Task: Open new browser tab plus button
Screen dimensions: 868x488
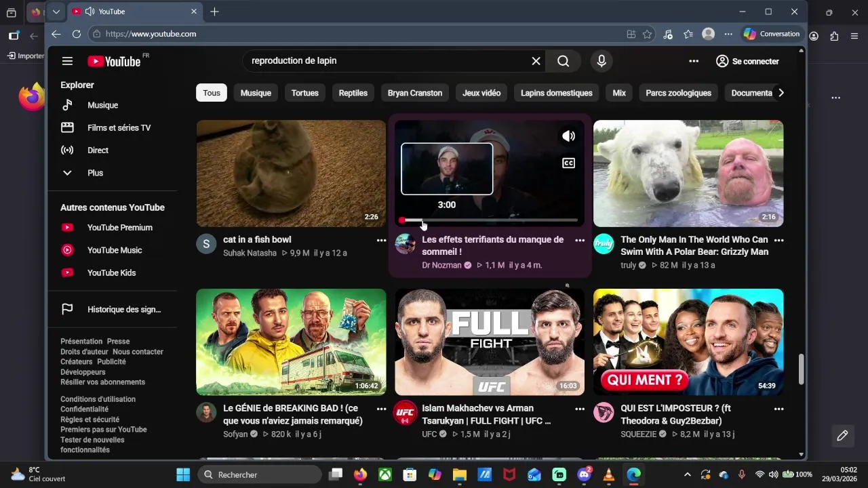Action: [214, 12]
